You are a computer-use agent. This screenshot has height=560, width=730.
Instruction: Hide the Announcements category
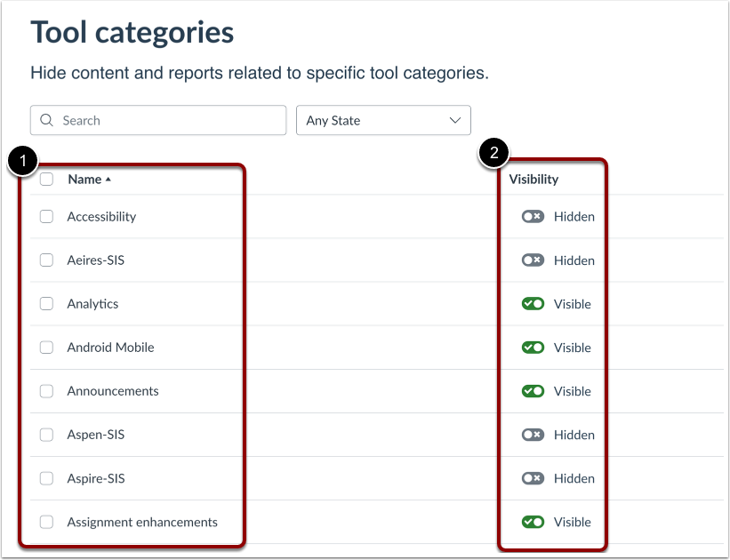(532, 391)
